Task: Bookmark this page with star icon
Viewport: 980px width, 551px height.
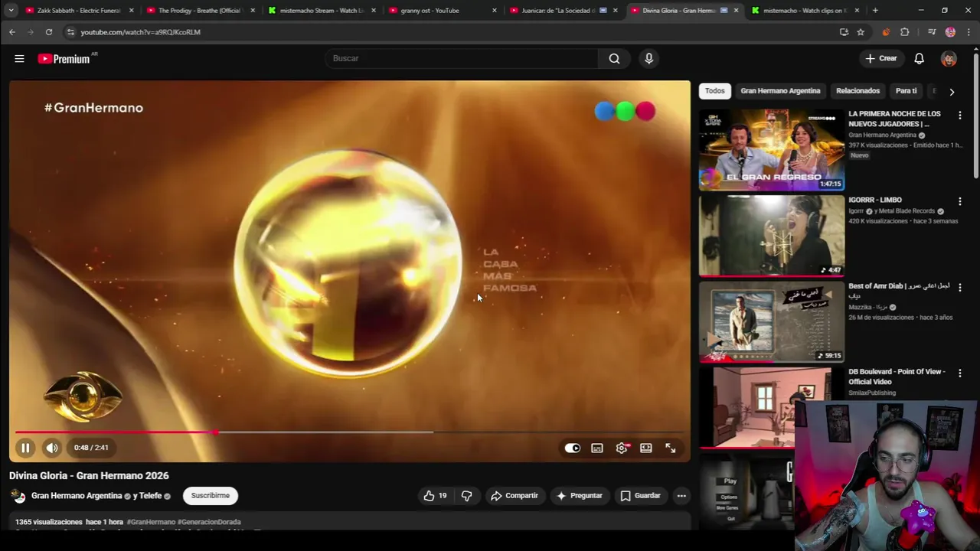Action: coord(861,32)
